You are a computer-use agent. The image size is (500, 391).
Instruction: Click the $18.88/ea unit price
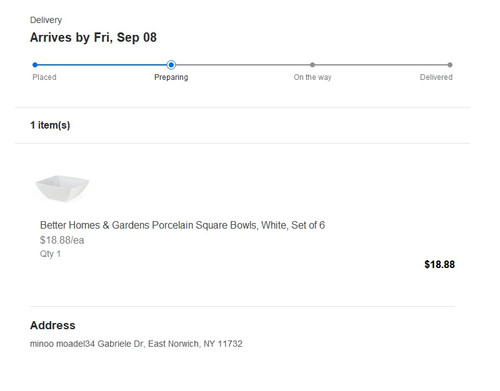pos(62,240)
